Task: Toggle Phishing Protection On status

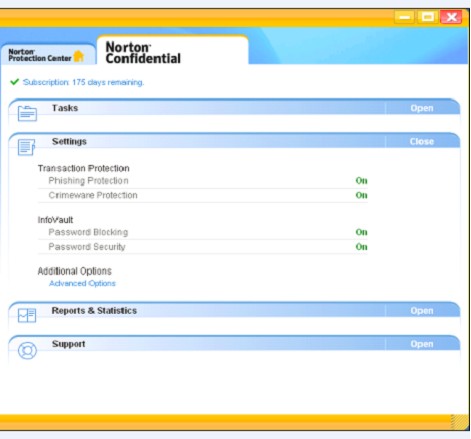Action: [361, 181]
